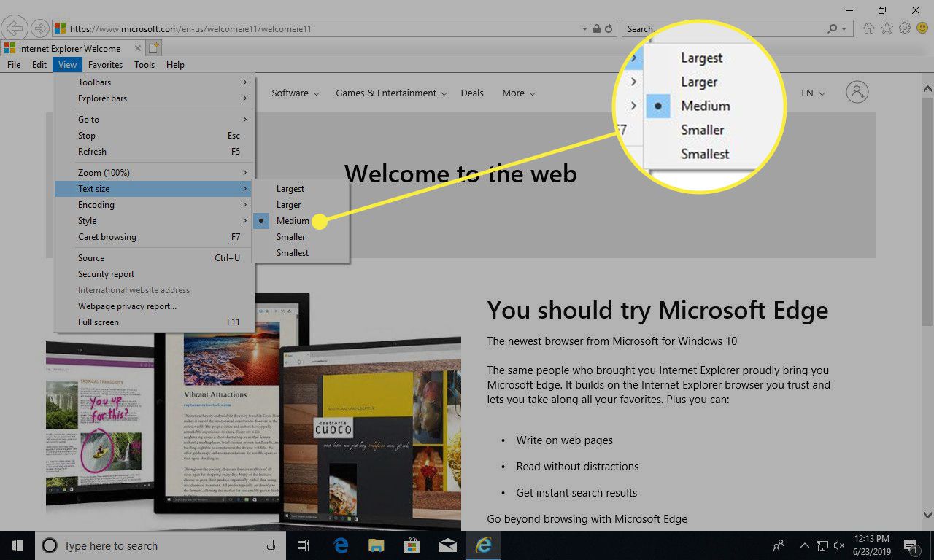Select Largest text size
Image resolution: width=934 pixels, height=560 pixels.
pos(301,189)
